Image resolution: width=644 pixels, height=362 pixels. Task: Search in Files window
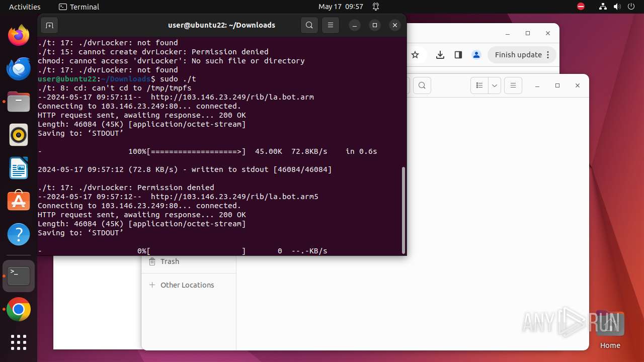[422, 85]
